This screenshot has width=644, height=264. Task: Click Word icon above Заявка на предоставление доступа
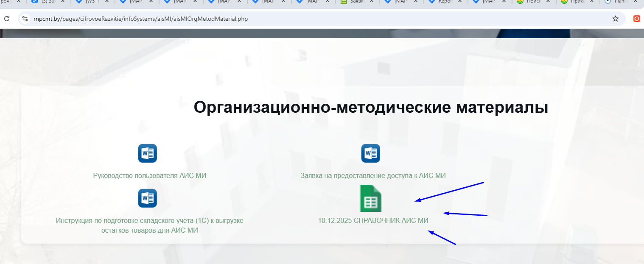click(370, 153)
